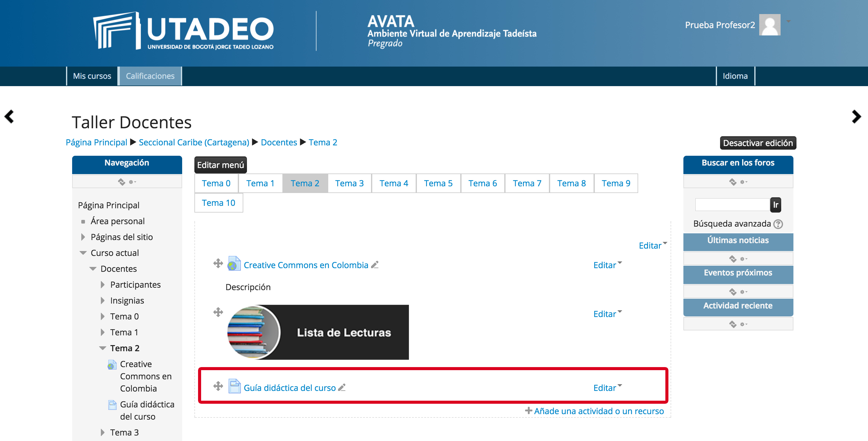Click Añade una actividad o un recurso link
The width and height of the screenshot is (868, 441).
click(x=598, y=411)
